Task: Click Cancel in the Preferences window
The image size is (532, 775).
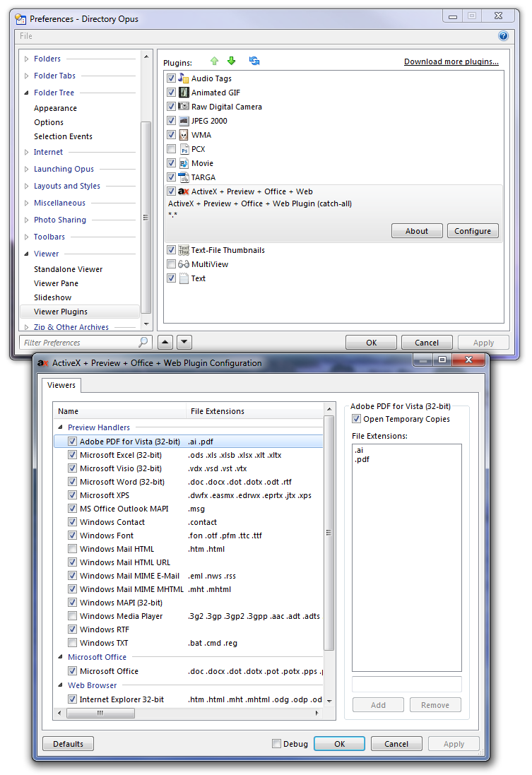Action: [x=427, y=343]
